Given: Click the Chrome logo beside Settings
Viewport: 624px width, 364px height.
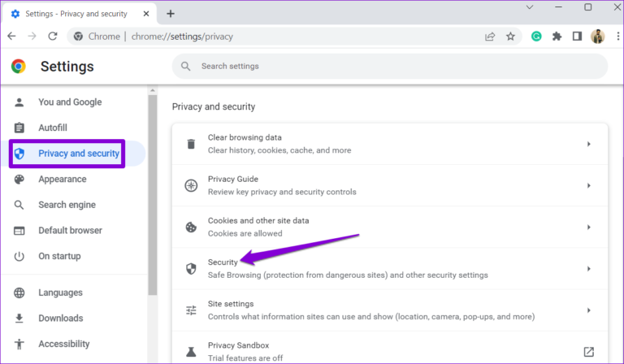Looking at the screenshot, I should coord(19,67).
